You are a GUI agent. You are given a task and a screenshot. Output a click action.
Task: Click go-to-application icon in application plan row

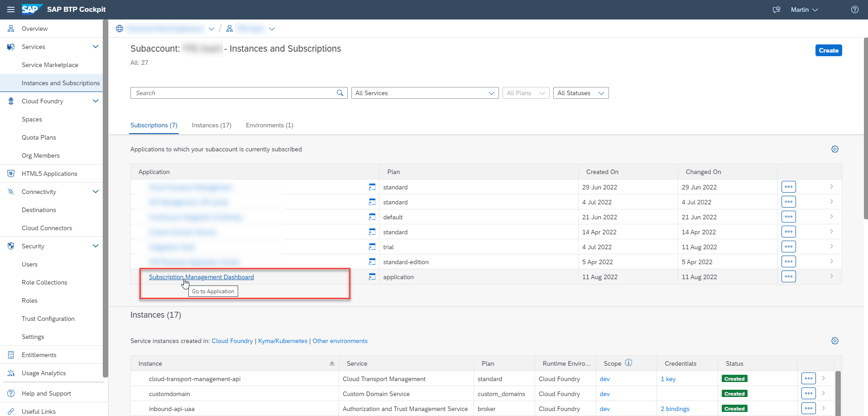click(372, 276)
